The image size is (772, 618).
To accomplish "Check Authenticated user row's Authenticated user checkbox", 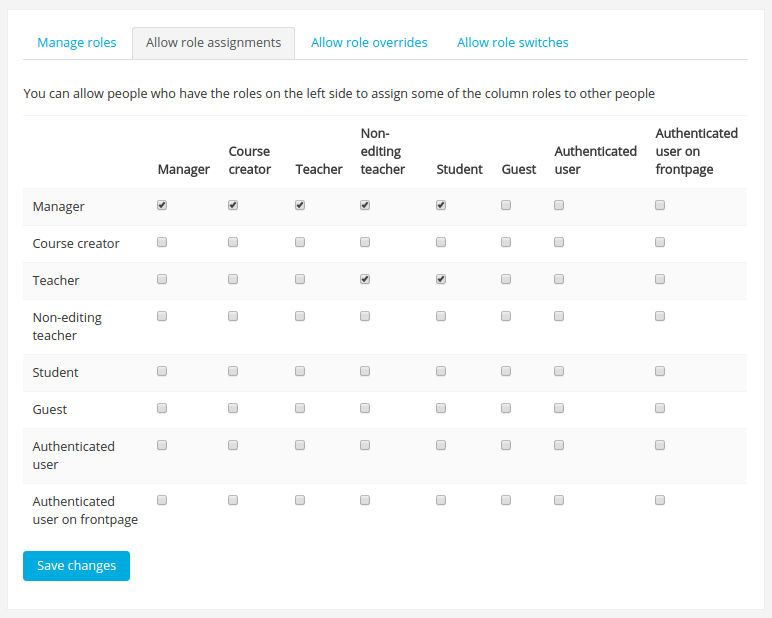I will coord(559,445).
